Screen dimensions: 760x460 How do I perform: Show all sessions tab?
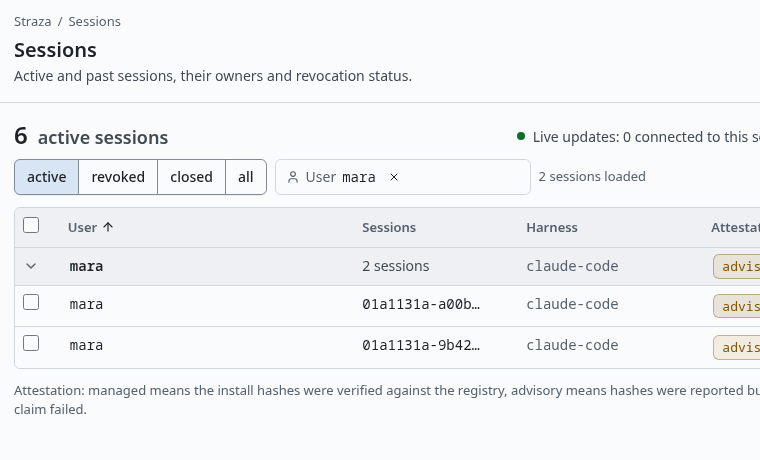click(x=246, y=177)
